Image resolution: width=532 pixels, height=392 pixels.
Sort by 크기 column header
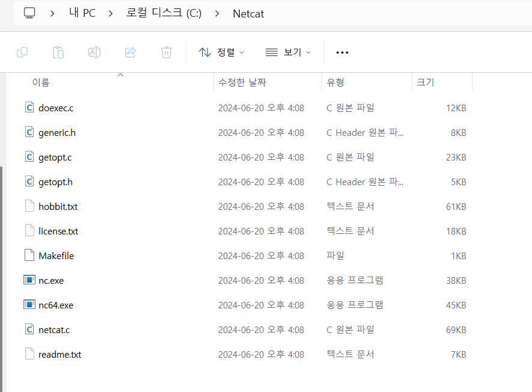[426, 82]
